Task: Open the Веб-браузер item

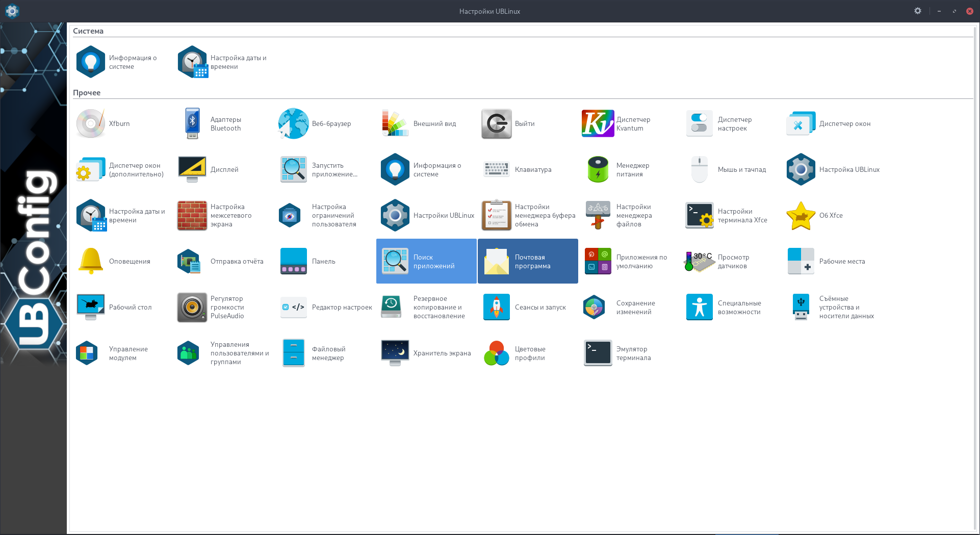Action: pyautogui.click(x=324, y=123)
